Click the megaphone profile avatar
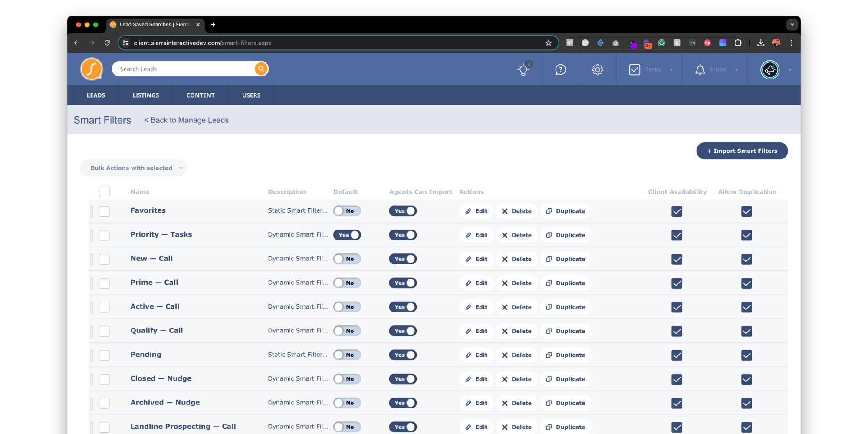The width and height of the screenshot is (868, 434). click(770, 69)
